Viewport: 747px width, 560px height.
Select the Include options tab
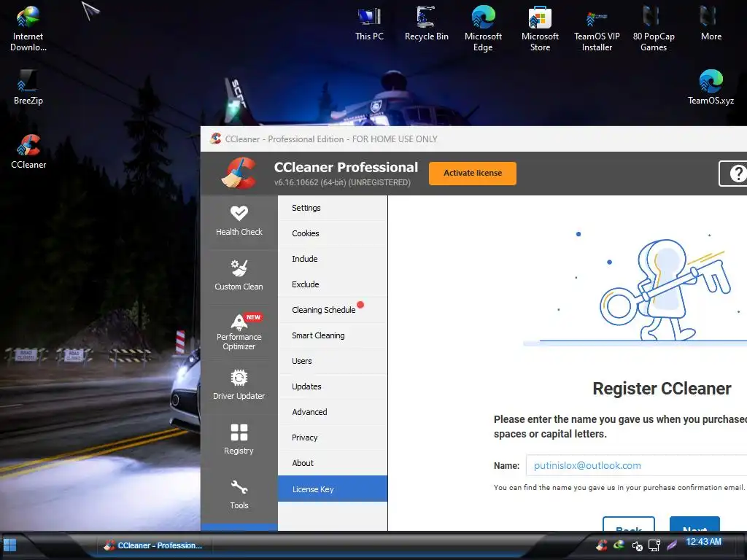pos(333,259)
